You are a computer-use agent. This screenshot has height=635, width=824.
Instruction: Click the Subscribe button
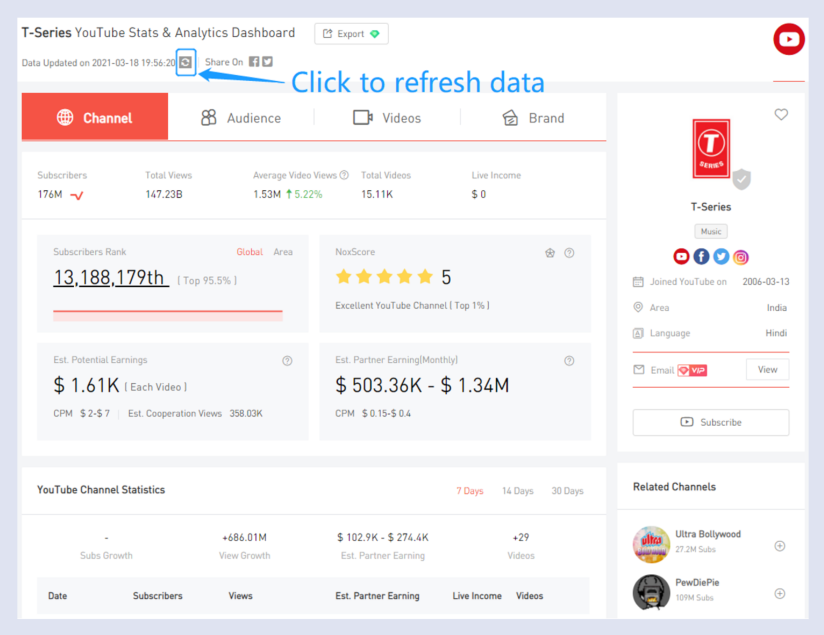[710, 422]
